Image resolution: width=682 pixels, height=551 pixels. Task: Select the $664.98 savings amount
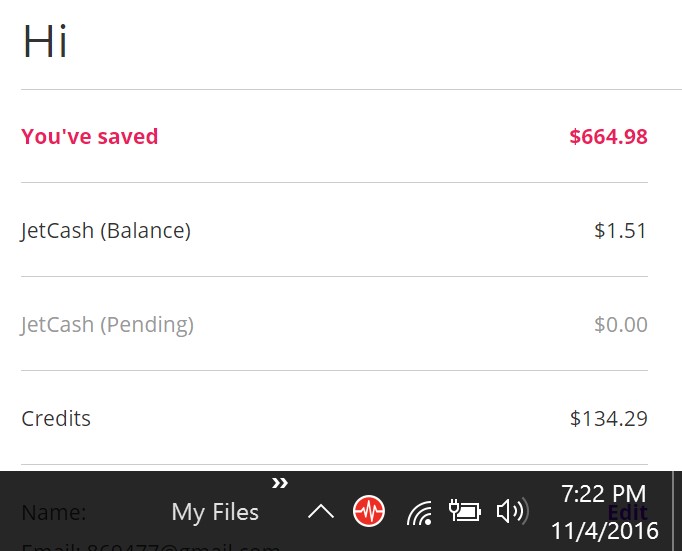(608, 137)
